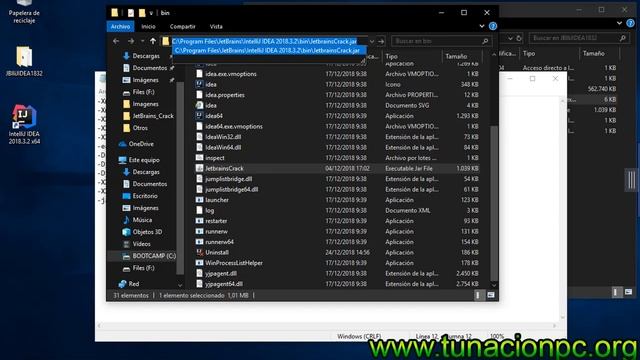This screenshot has width=640, height=360.
Task: Open Papelera de reciclaje on desktop
Action: pyautogui.click(x=24, y=12)
